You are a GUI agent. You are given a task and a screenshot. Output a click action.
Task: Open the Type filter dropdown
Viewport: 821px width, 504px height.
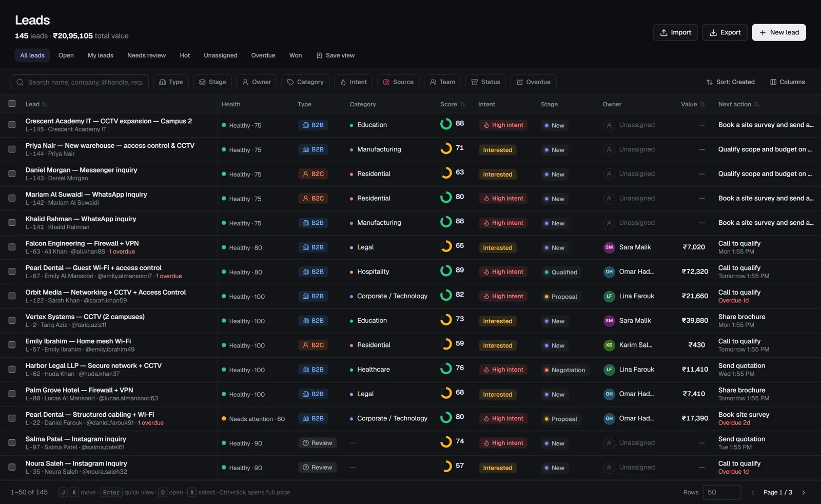tap(171, 82)
